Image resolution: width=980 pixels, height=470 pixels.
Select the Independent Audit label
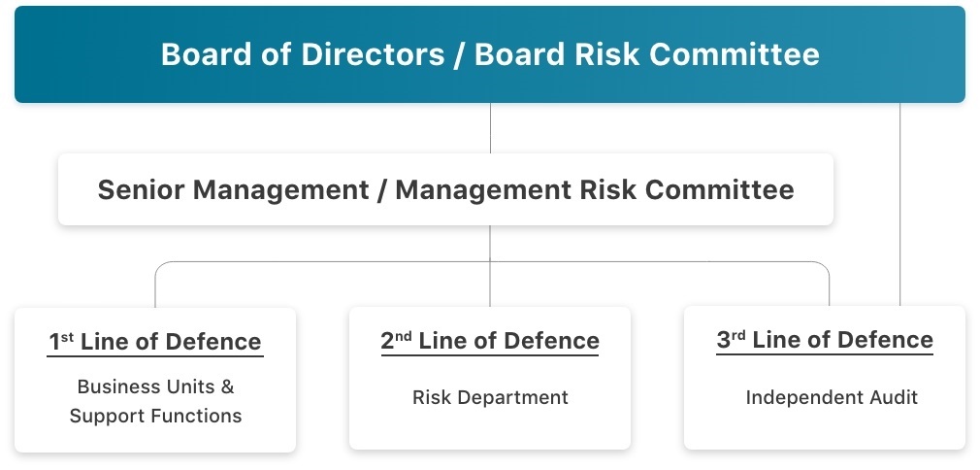pos(832,397)
